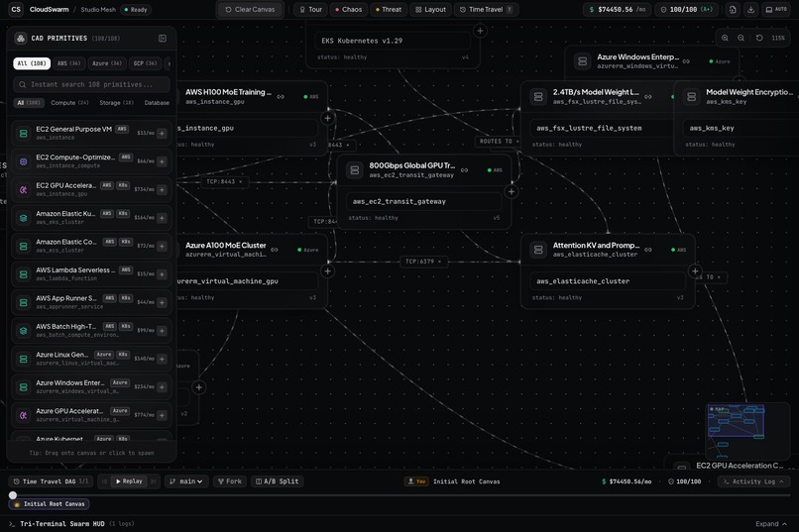The width and height of the screenshot is (799, 532).
Task: Open the main branch dropdown
Action: [x=186, y=481]
